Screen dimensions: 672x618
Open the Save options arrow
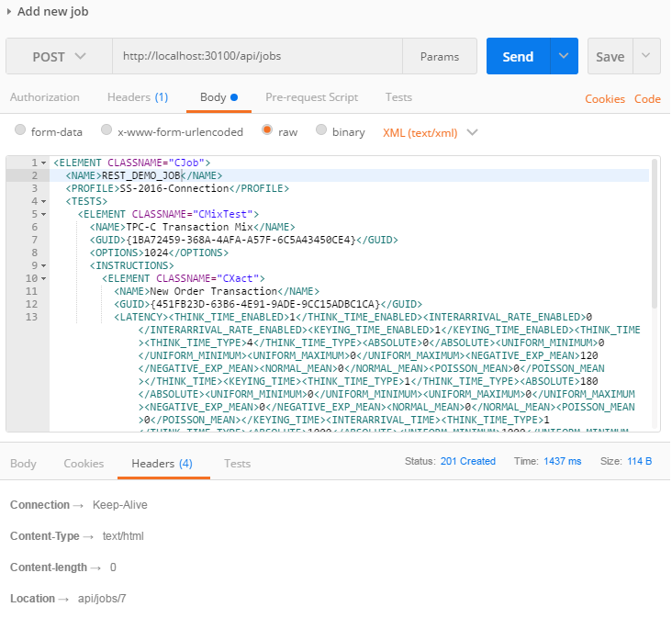[x=646, y=56]
